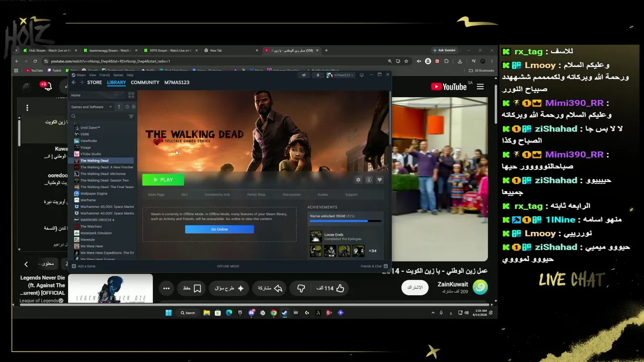The width and height of the screenshot is (644, 362).
Task: Go back using Steam's back arrow
Action: point(73,82)
